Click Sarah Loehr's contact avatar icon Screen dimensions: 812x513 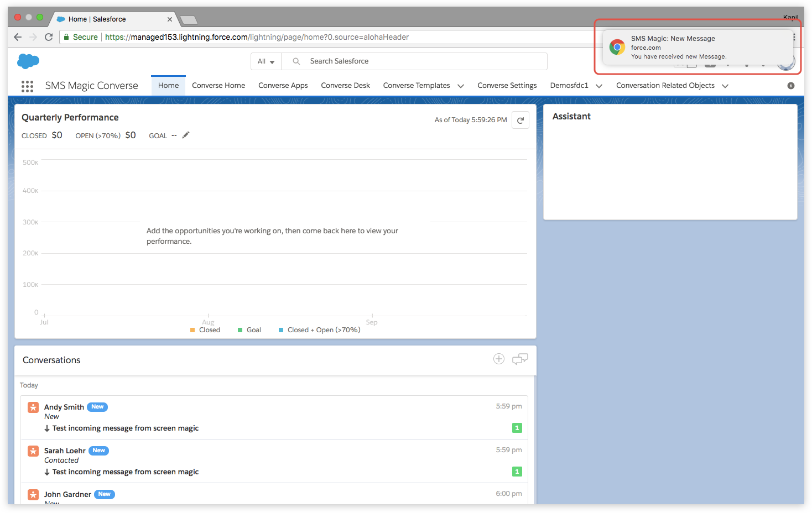point(33,451)
